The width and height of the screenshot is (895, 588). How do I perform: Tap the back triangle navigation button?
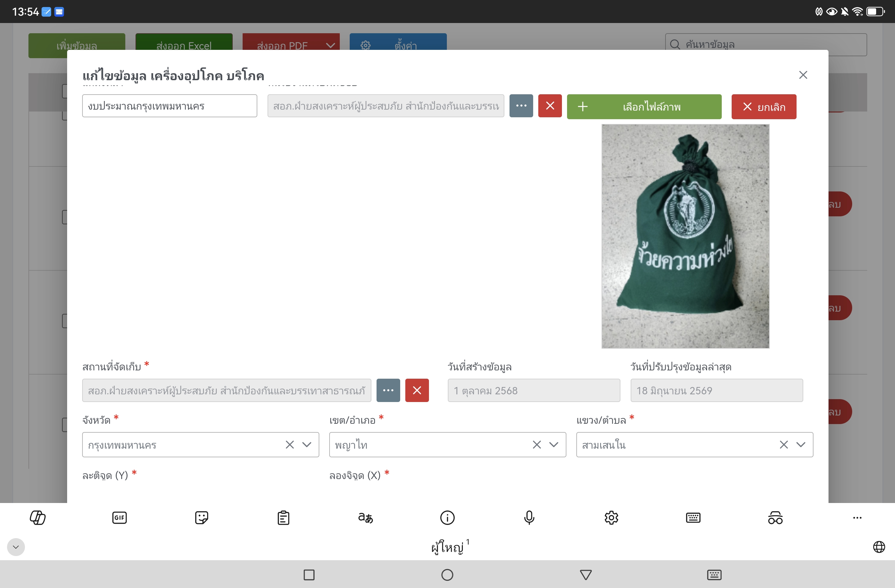[x=586, y=575]
